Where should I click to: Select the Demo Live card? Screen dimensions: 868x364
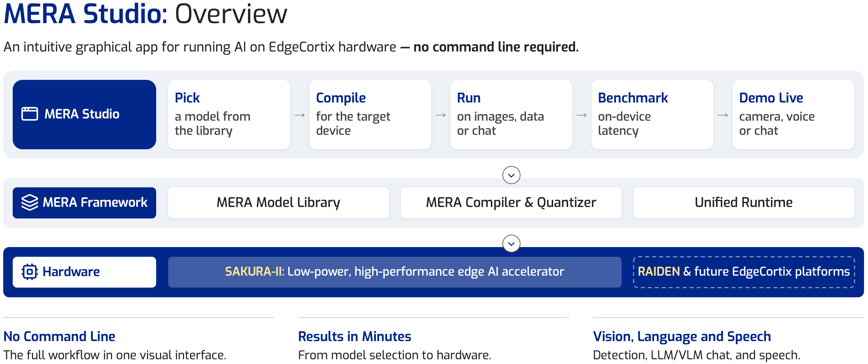793,114
